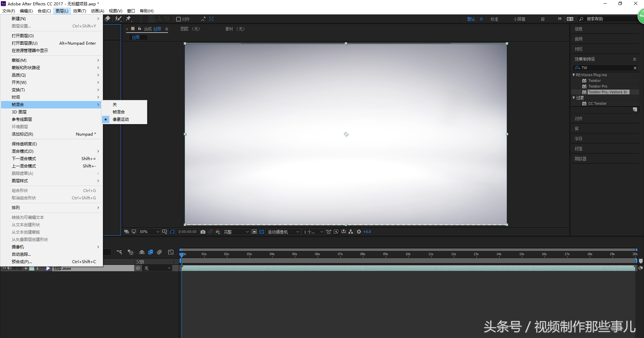Open timeline icon in viewer footer

(x=343, y=232)
